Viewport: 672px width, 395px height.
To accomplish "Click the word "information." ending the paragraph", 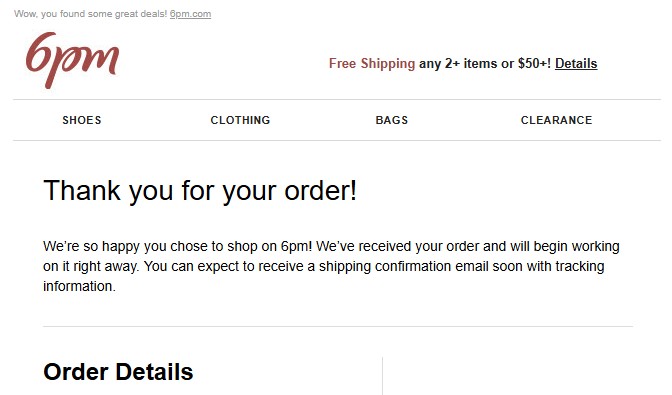I will pos(79,286).
